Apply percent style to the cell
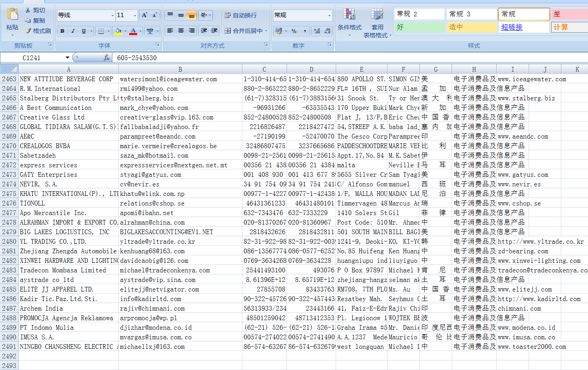This screenshot has width=588, height=370. click(294, 31)
